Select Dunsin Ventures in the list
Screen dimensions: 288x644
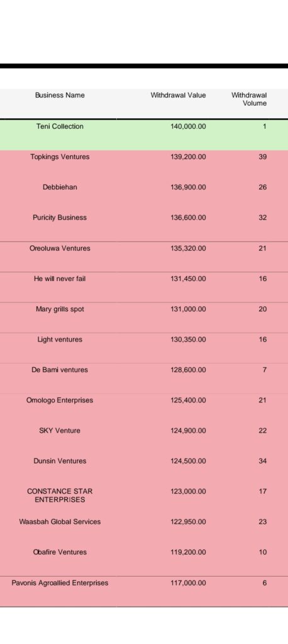(x=60, y=461)
